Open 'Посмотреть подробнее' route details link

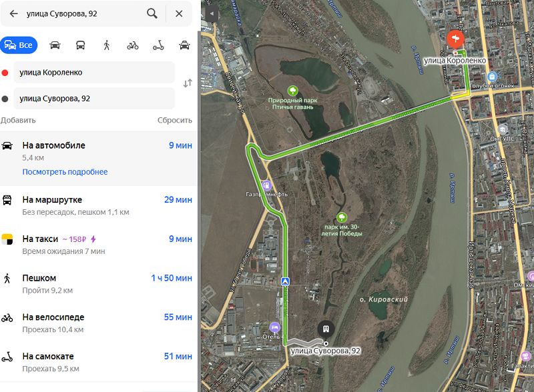65,172
